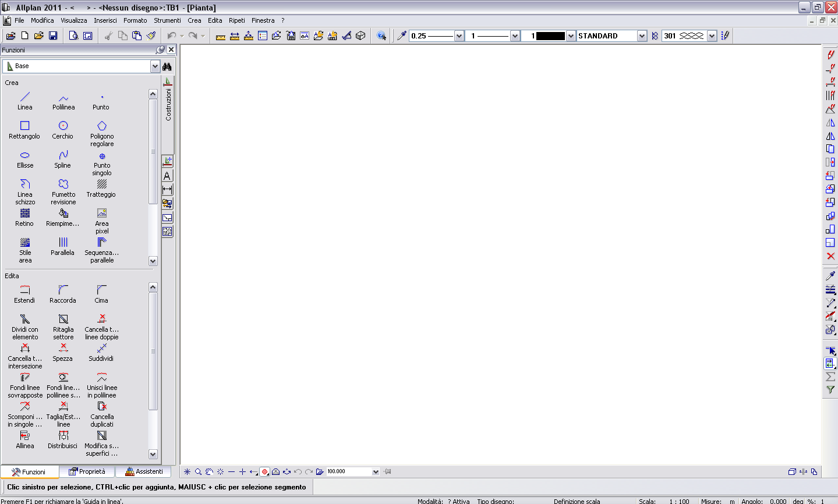Image resolution: width=838 pixels, height=504 pixels.
Task: Choose the Raccorda fillet tool
Action: 63,294
